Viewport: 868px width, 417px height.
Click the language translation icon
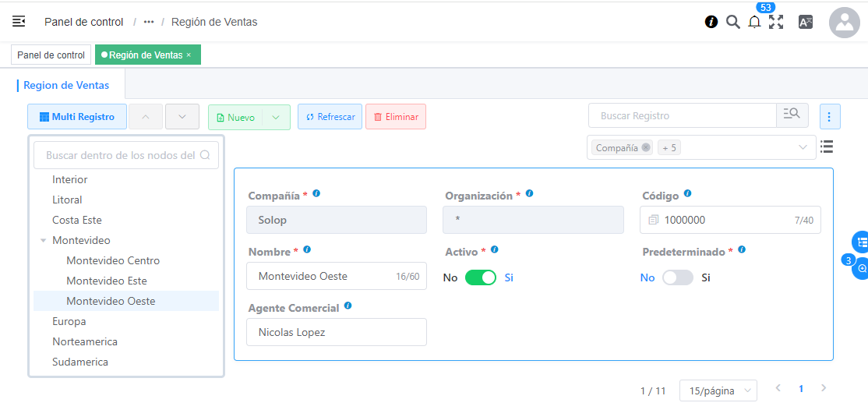(x=806, y=22)
